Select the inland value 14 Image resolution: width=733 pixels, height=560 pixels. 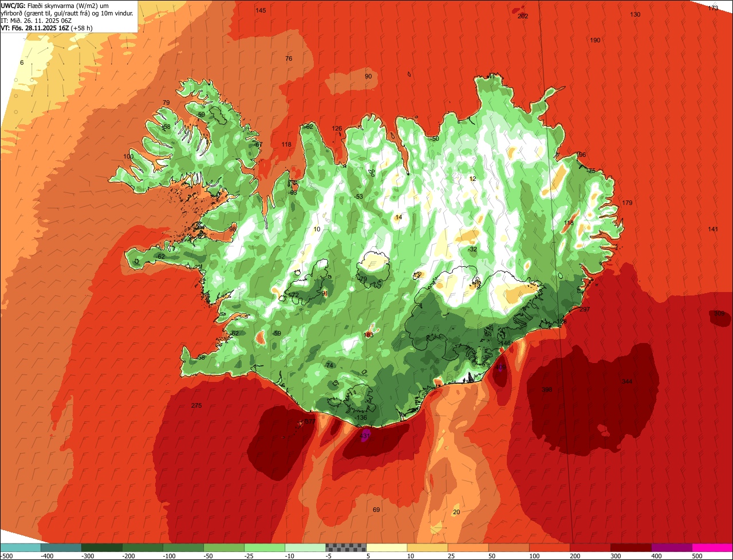tap(399, 217)
